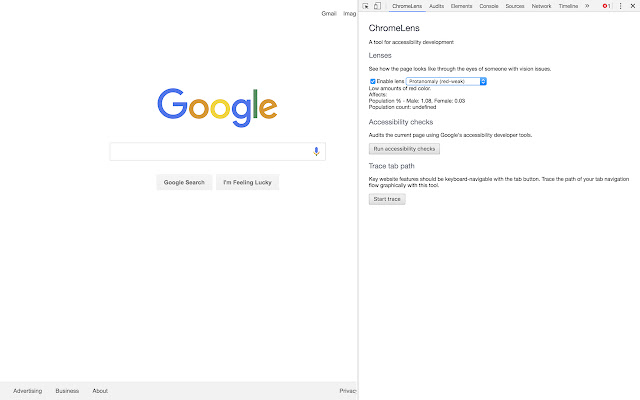Click the Google Search button
The height and width of the screenshot is (400, 640).
pos(184,182)
